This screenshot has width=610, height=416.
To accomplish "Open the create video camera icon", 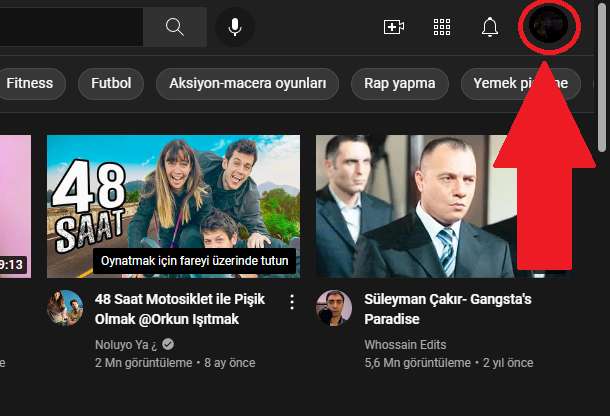I will point(394,27).
